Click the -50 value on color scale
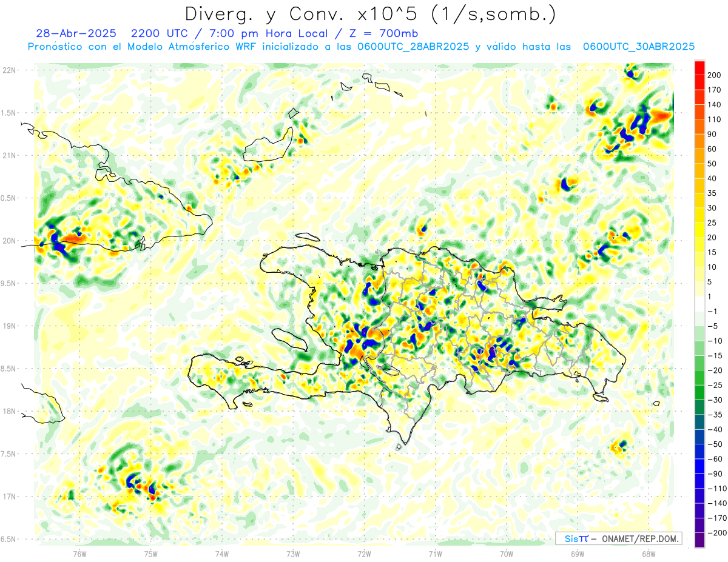 coord(715,444)
